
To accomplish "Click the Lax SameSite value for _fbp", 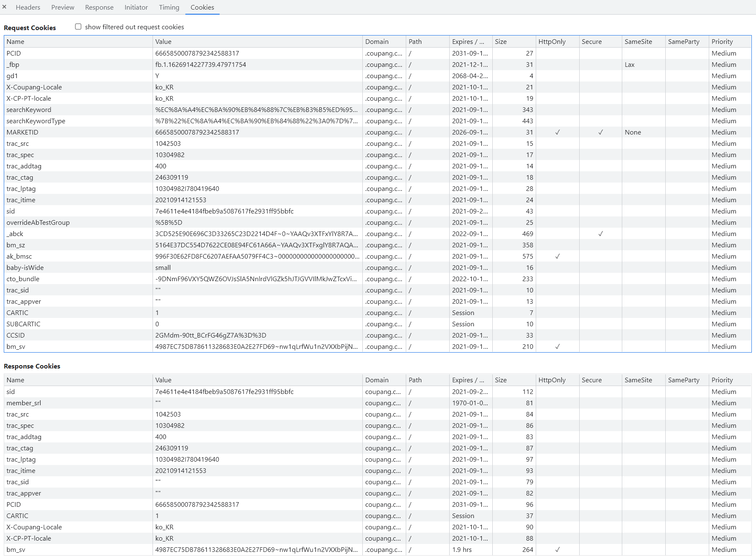I will click(629, 65).
